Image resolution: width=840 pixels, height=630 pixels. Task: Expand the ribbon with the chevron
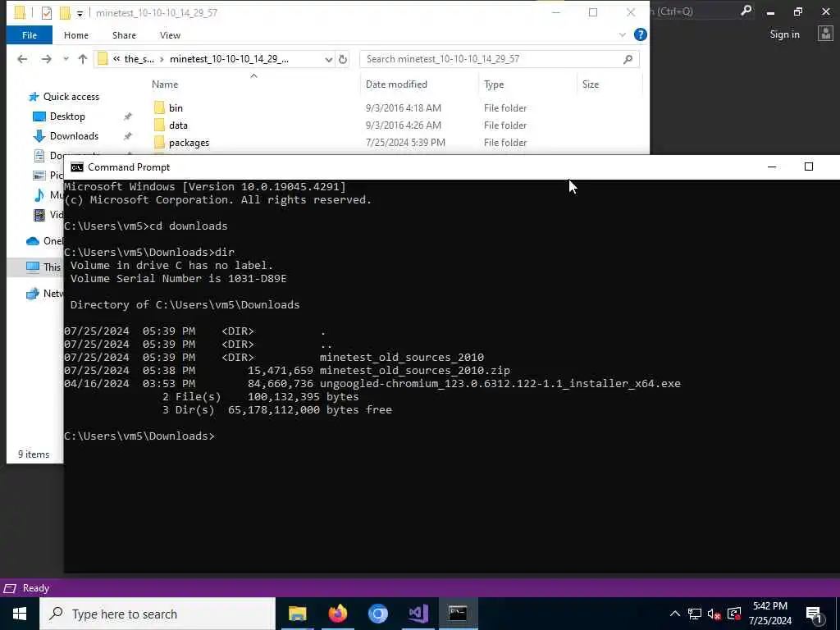point(623,34)
